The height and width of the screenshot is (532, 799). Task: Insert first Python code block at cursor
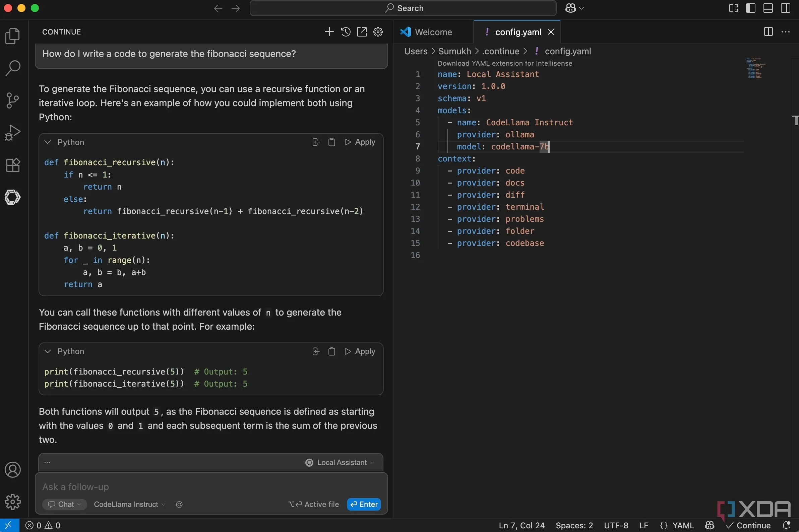(316, 142)
